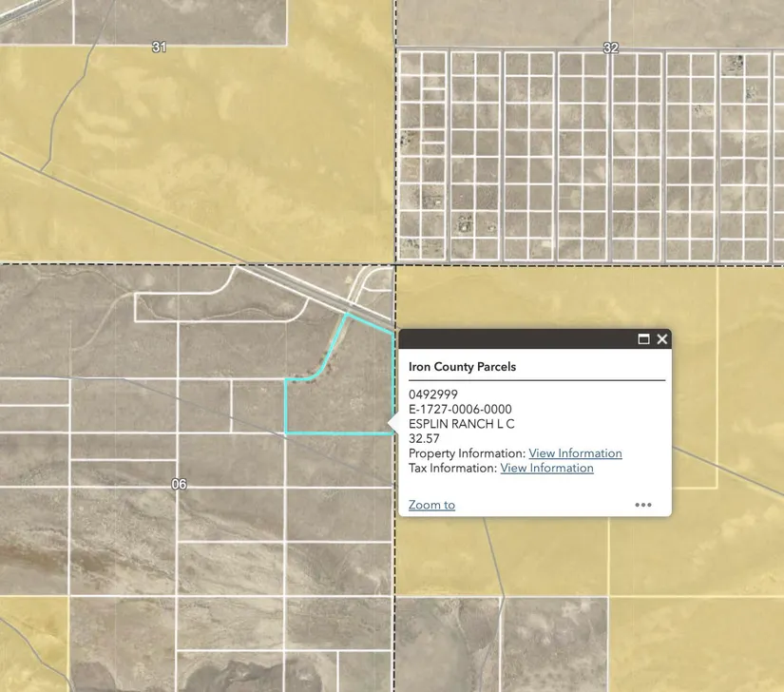784x692 pixels.
Task: Click the Iron County Parcels popup title
Action: tap(462, 366)
